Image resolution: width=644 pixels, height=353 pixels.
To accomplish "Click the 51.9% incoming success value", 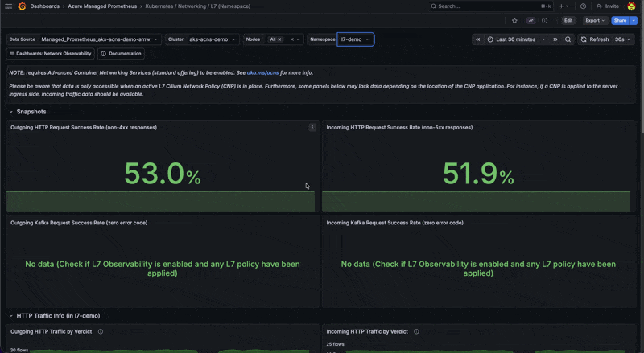I will pyautogui.click(x=478, y=174).
